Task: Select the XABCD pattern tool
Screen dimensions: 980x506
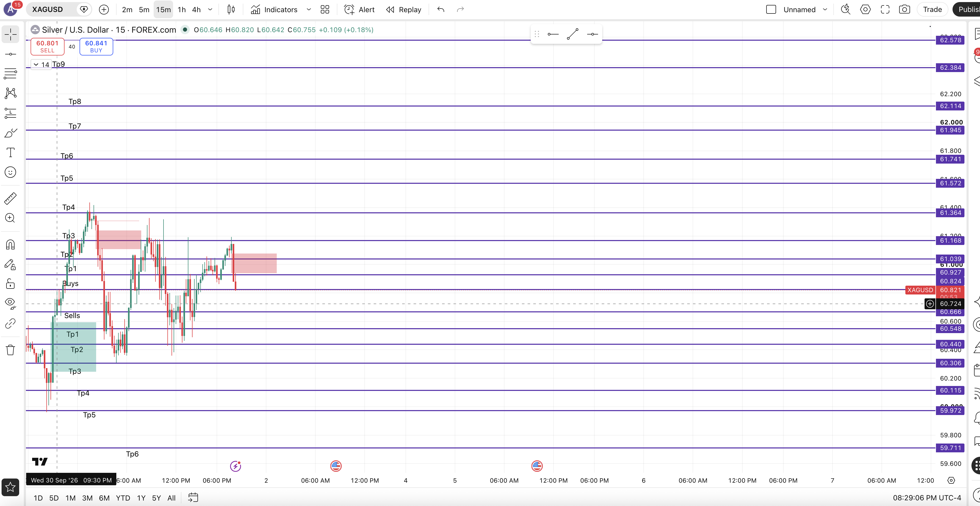Action: pyautogui.click(x=11, y=93)
